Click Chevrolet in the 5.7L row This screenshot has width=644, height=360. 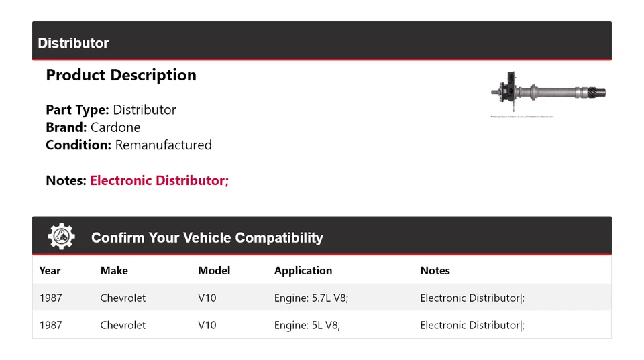123,298
